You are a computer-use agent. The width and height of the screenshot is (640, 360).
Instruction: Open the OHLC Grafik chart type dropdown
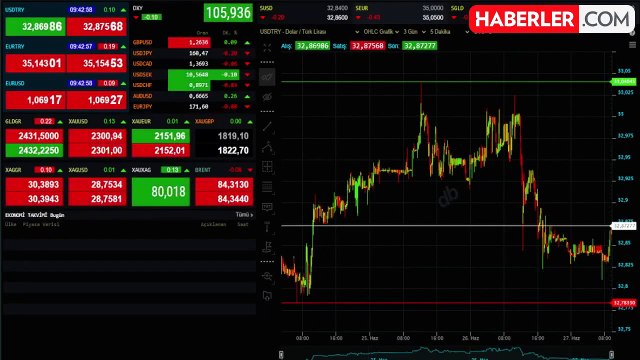(x=381, y=32)
